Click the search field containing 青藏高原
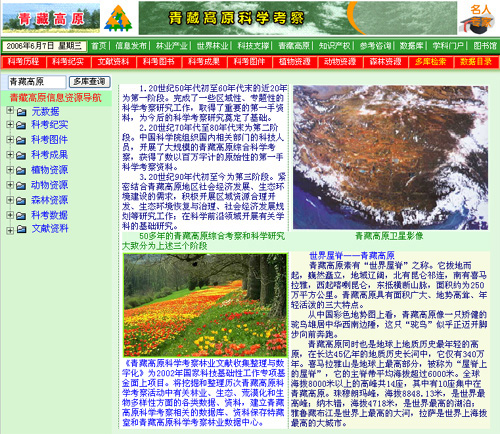Image resolution: width=500 pixels, height=434 pixels. pyautogui.click(x=37, y=82)
